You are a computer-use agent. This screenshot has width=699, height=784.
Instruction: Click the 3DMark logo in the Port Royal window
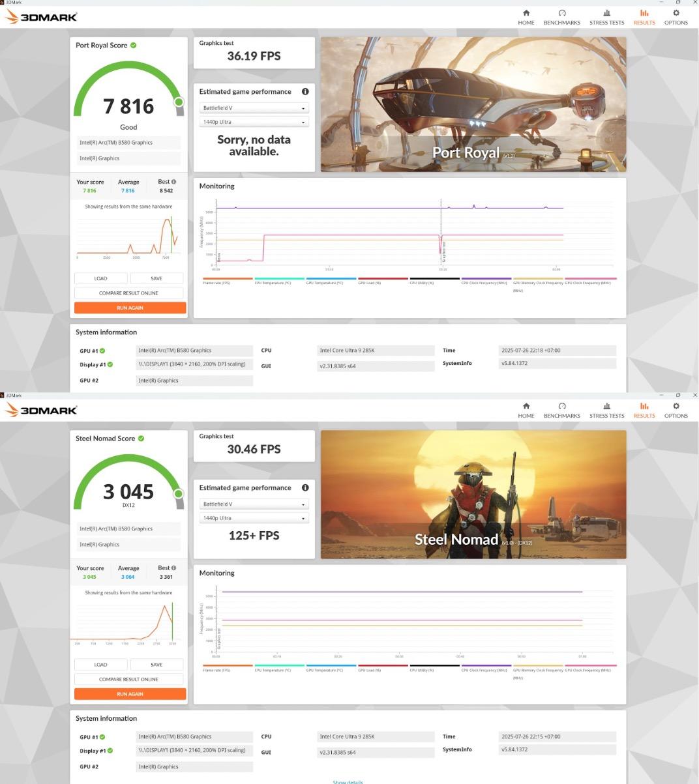41,17
